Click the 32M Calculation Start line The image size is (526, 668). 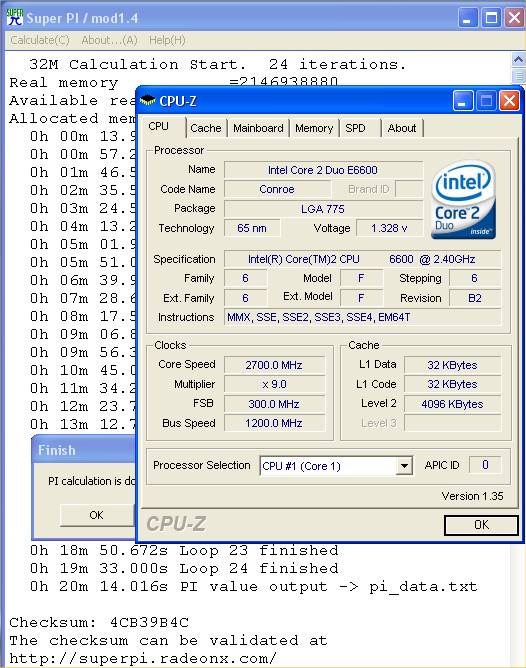pyautogui.click(x=218, y=64)
